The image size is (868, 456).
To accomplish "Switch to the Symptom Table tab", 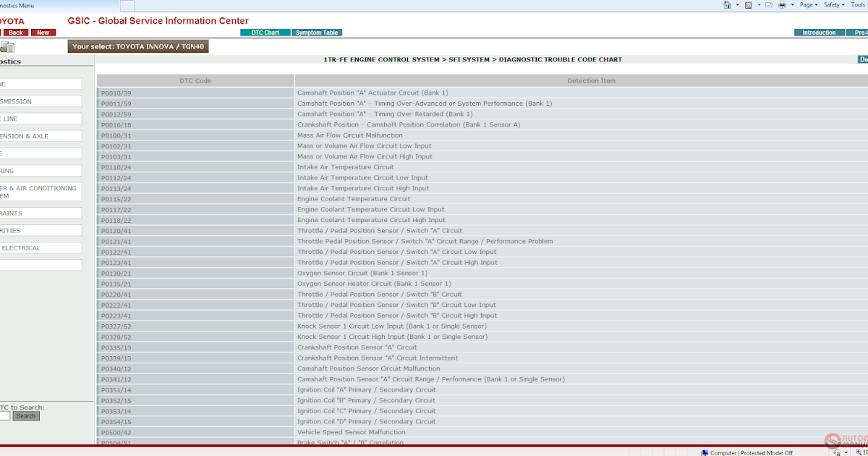I will pos(317,33).
